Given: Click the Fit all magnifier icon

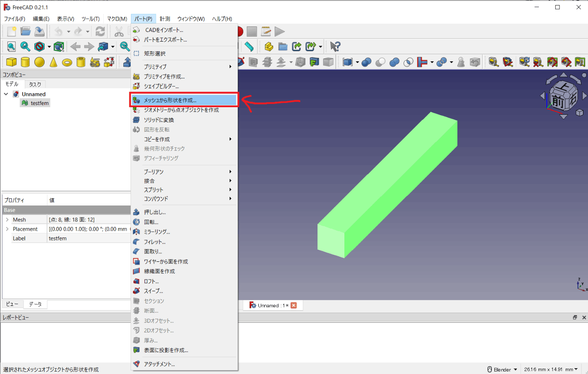Looking at the screenshot, I should click(x=11, y=47).
